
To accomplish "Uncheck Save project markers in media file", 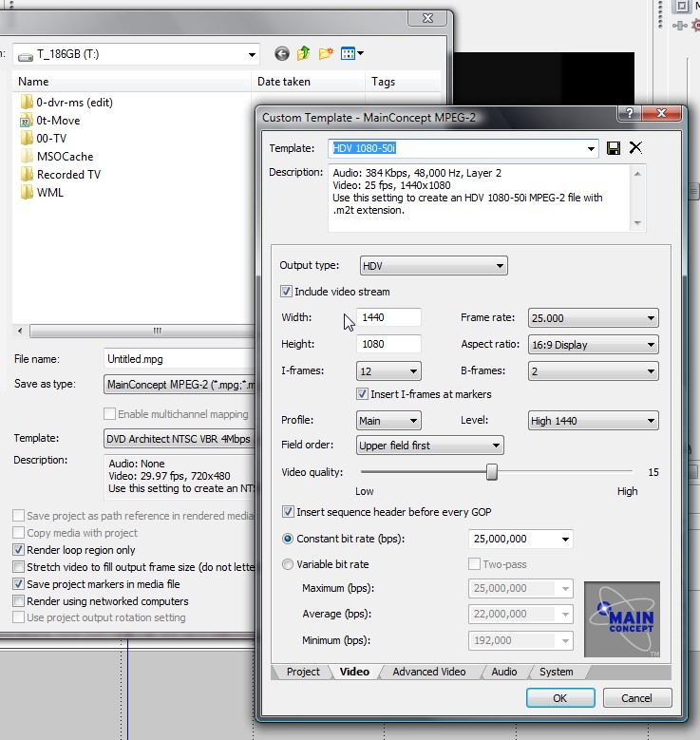I will 18,584.
